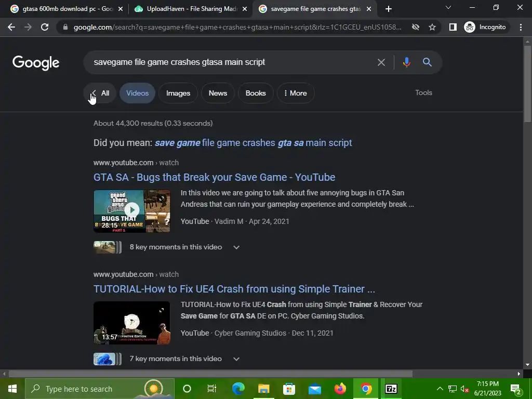Start voice search with microphone icon
The image size is (532, 399).
(406, 62)
